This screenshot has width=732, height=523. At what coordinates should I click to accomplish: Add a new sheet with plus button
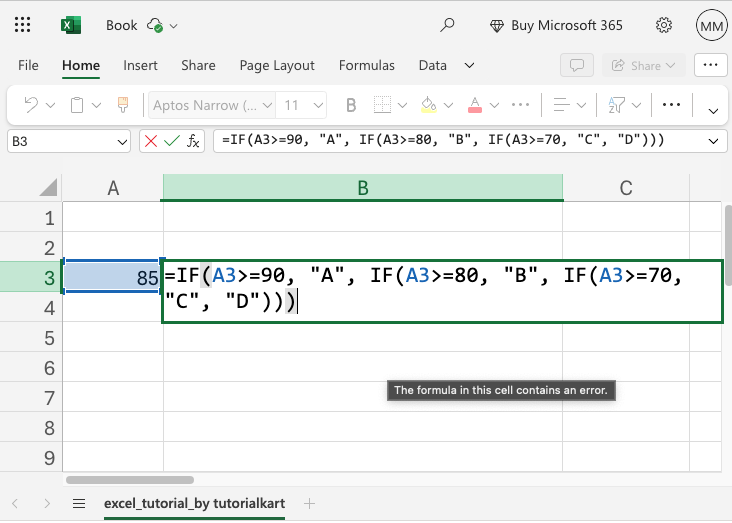pyautogui.click(x=310, y=503)
